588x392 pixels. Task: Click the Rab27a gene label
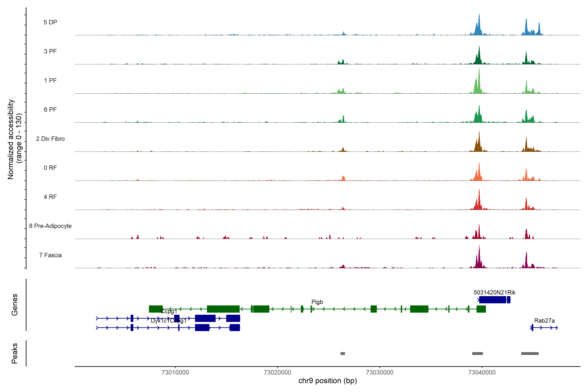pyautogui.click(x=544, y=320)
